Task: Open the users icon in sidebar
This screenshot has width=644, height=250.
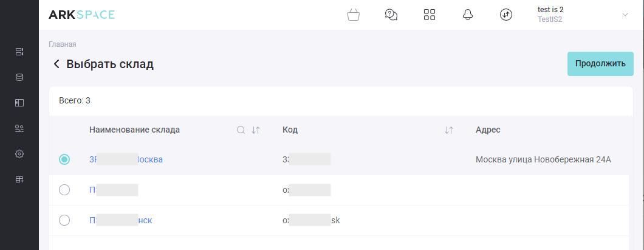Action: [x=19, y=128]
